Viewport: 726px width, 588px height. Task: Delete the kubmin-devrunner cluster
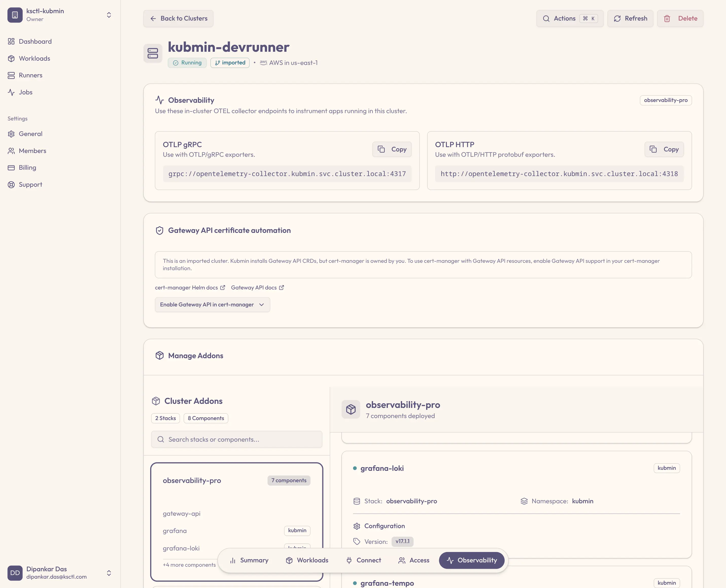(x=680, y=18)
